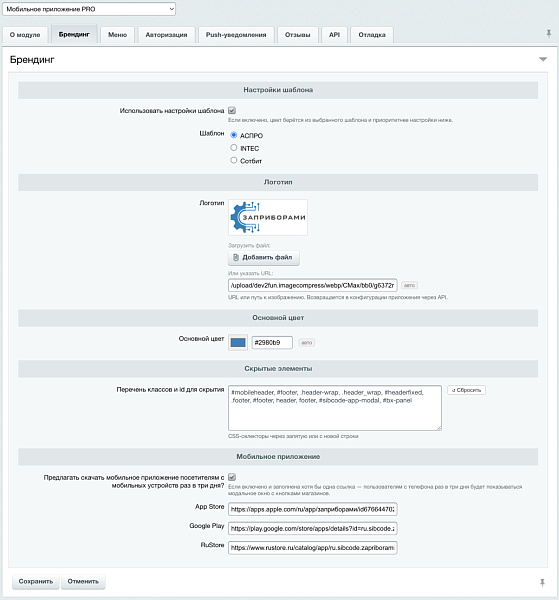
Task: Open the Авторизация tab
Action: (x=166, y=35)
